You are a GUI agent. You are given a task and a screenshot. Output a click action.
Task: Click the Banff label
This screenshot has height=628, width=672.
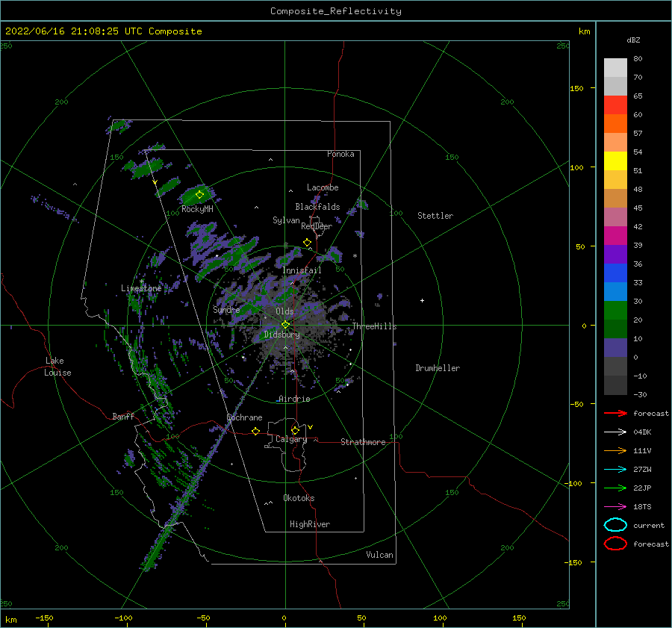point(123,416)
